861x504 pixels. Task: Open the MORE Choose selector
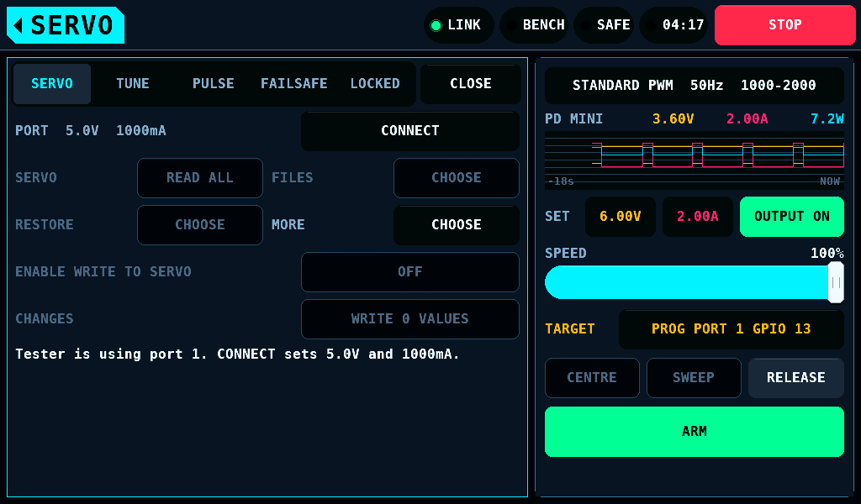coord(457,225)
